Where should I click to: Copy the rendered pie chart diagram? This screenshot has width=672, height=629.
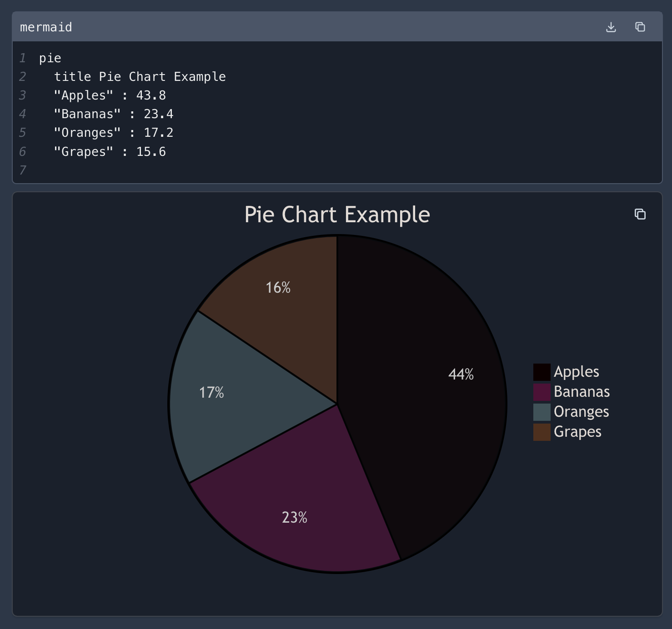coord(640,214)
